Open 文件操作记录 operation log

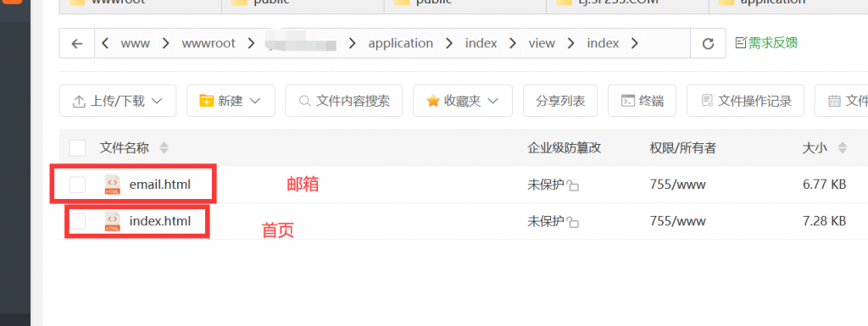pyautogui.click(x=746, y=101)
